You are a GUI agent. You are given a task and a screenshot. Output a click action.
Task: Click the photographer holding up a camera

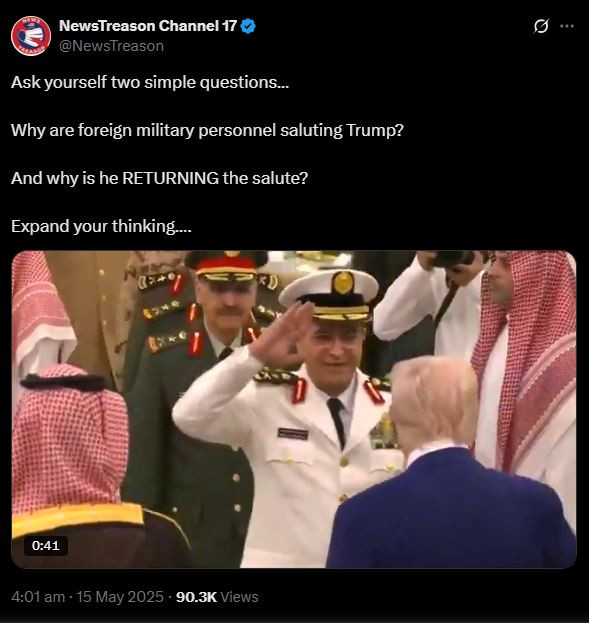(429, 302)
